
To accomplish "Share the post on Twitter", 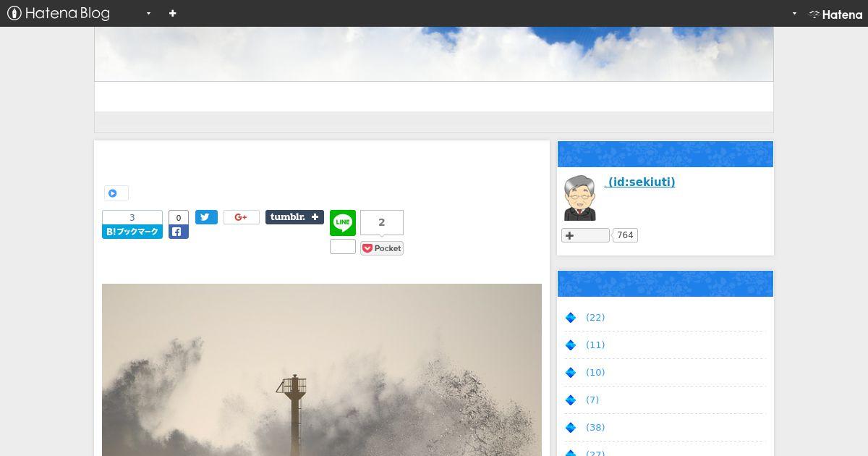I will 206,217.
